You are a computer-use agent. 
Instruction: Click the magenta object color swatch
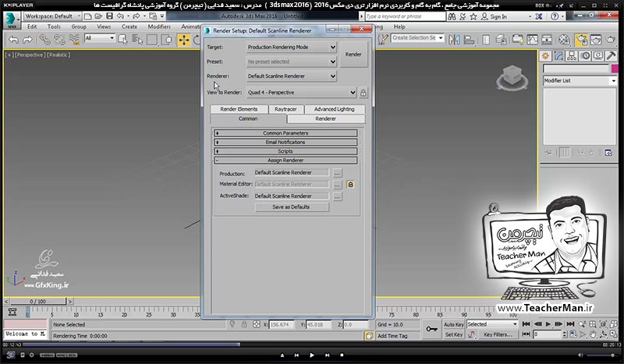coord(615,69)
